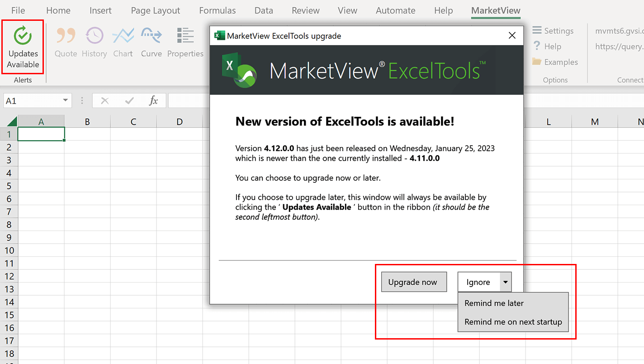Select column L header
This screenshot has width=644, height=364.
pos(549,121)
